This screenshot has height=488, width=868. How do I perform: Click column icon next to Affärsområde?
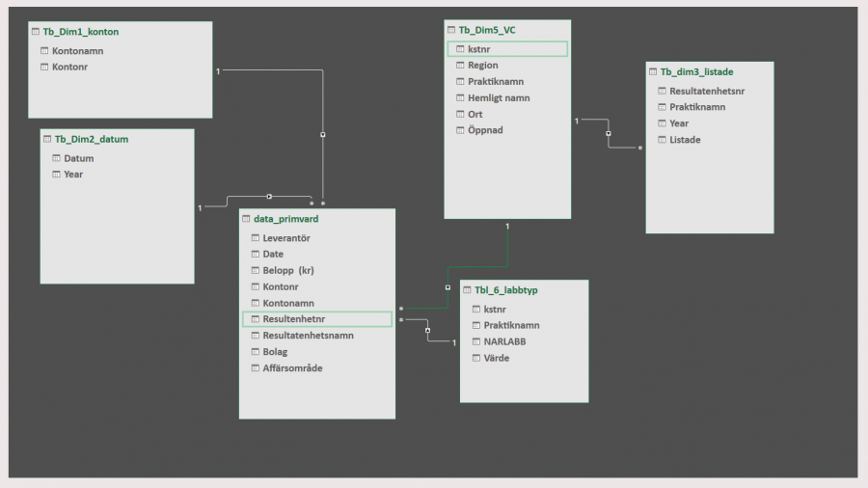pos(256,368)
